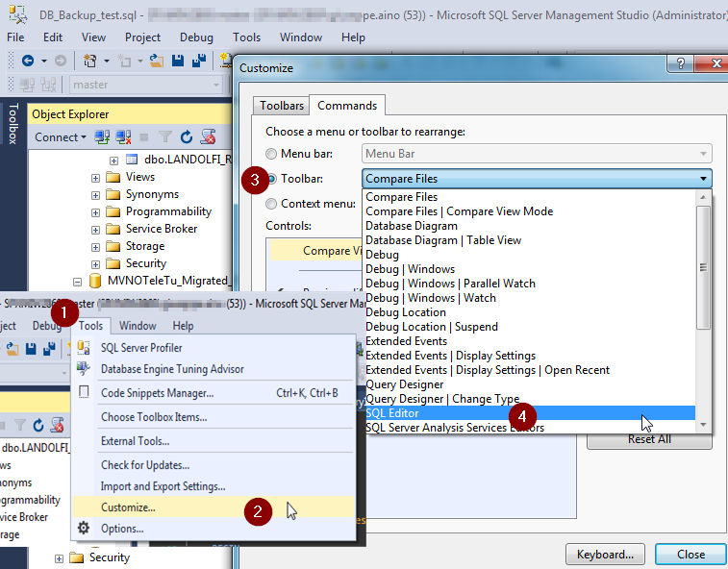Click the dropdown list scrollbar thumb
This screenshot has height=569, width=728.
(703, 268)
